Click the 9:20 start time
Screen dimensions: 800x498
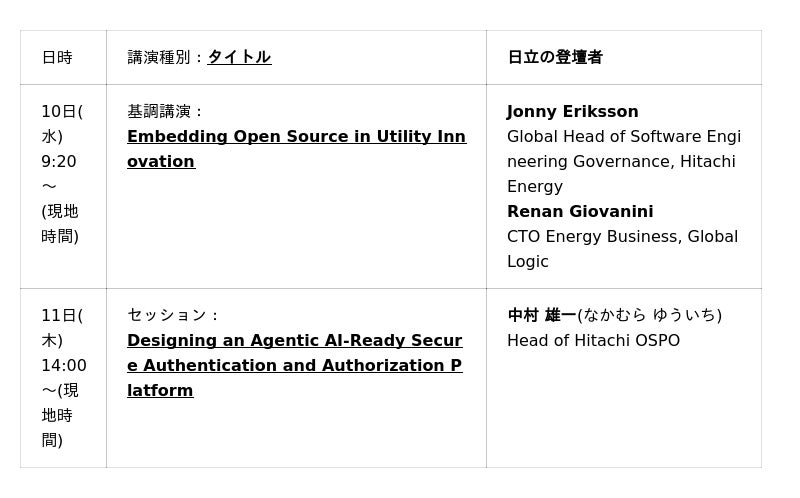click(59, 161)
